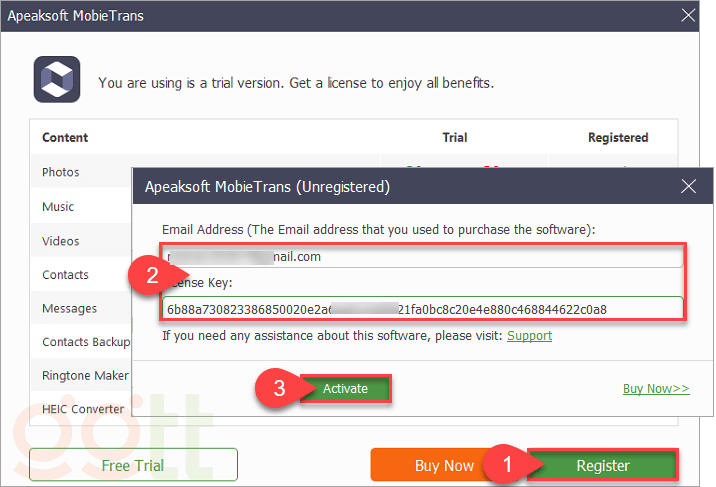Click into the License Key field
This screenshot has width=716, height=487.
[420, 308]
